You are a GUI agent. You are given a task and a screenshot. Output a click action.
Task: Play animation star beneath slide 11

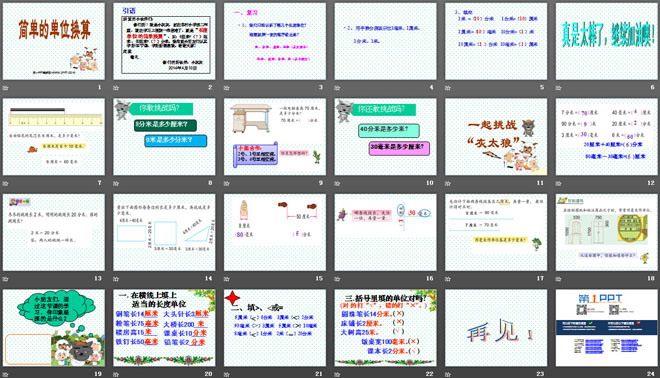click(x=448, y=184)
